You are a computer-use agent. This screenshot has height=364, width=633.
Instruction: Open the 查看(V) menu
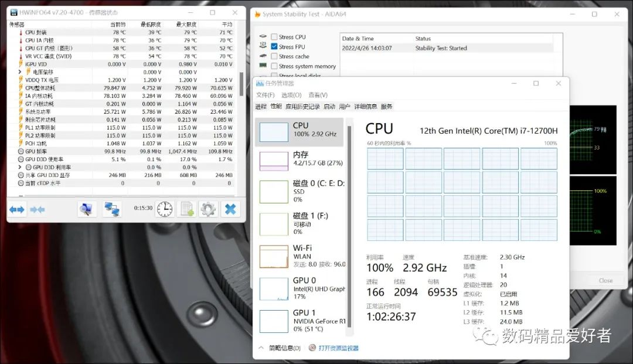tap(318, 95)
